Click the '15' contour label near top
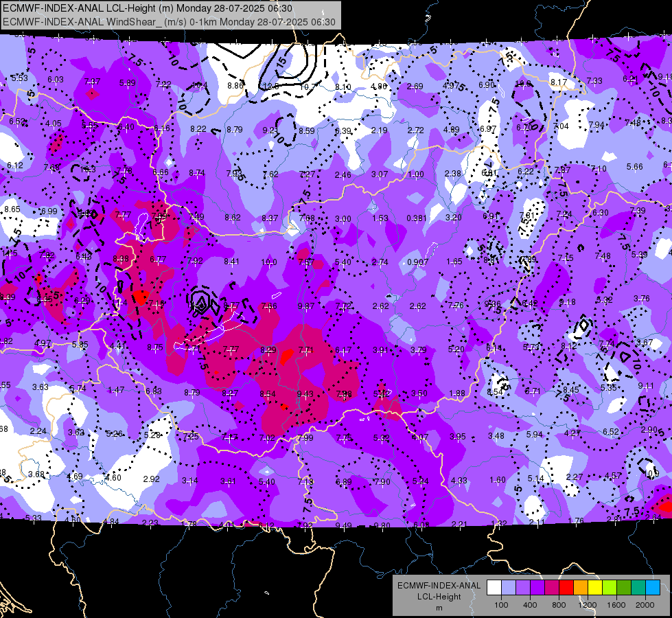Screen dimensions: 672x618 [281, 61]
